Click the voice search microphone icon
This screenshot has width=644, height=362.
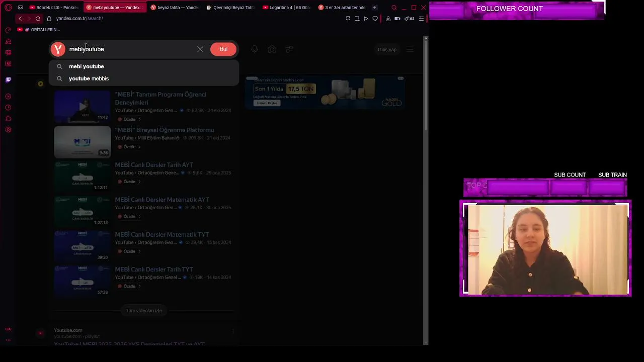(x=255, y=49)
